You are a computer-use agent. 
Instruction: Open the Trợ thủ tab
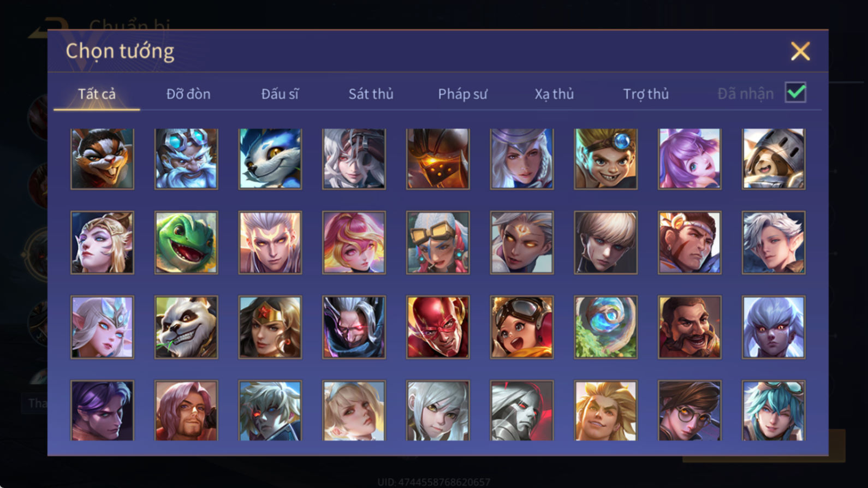point(646,94)
